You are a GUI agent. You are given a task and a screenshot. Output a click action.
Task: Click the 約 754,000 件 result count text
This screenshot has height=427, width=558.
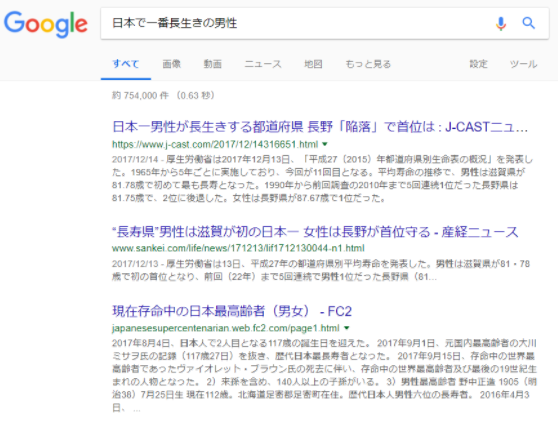(163, 95)
